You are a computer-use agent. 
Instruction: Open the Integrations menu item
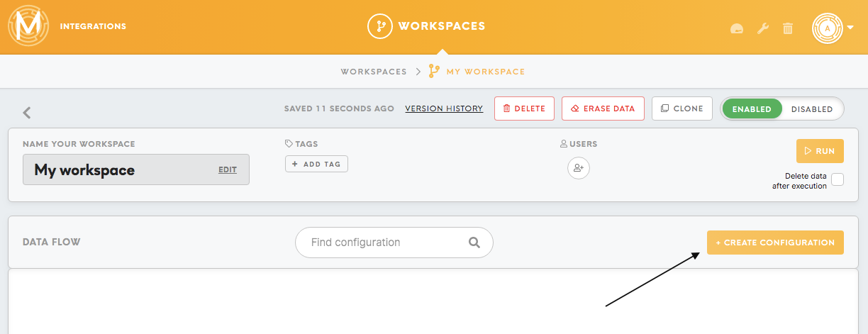(x=93, y=26)
